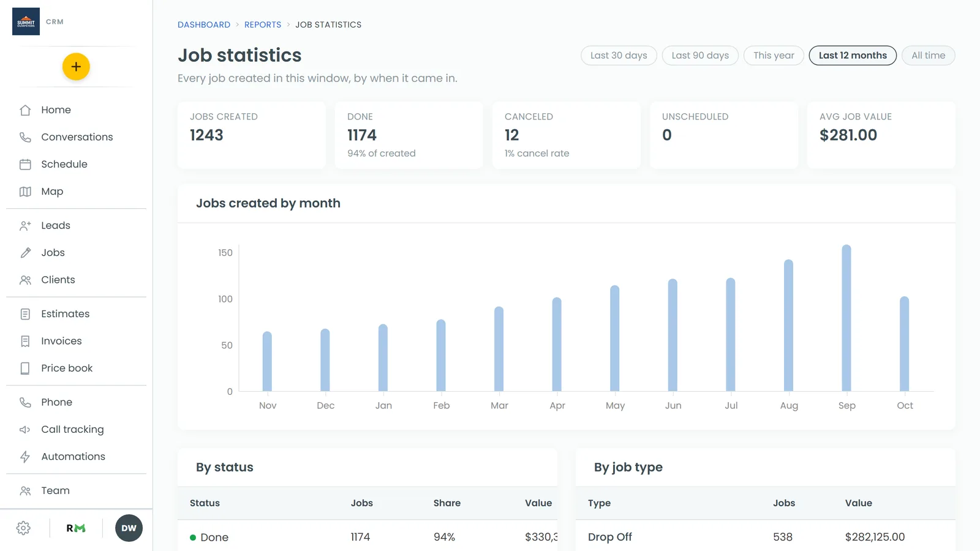Open the DW user avatar menu
This screenshot has height=551, width=980.
(129, 528)
